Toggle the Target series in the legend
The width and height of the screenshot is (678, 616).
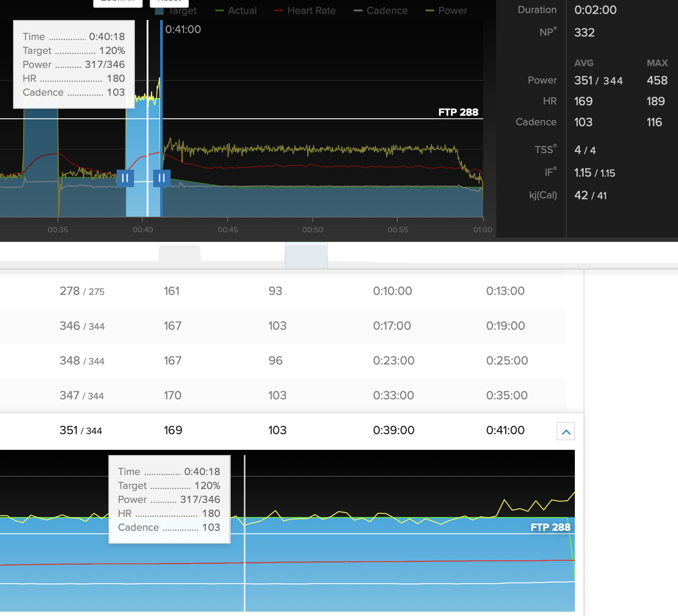[x=176, y=10]
